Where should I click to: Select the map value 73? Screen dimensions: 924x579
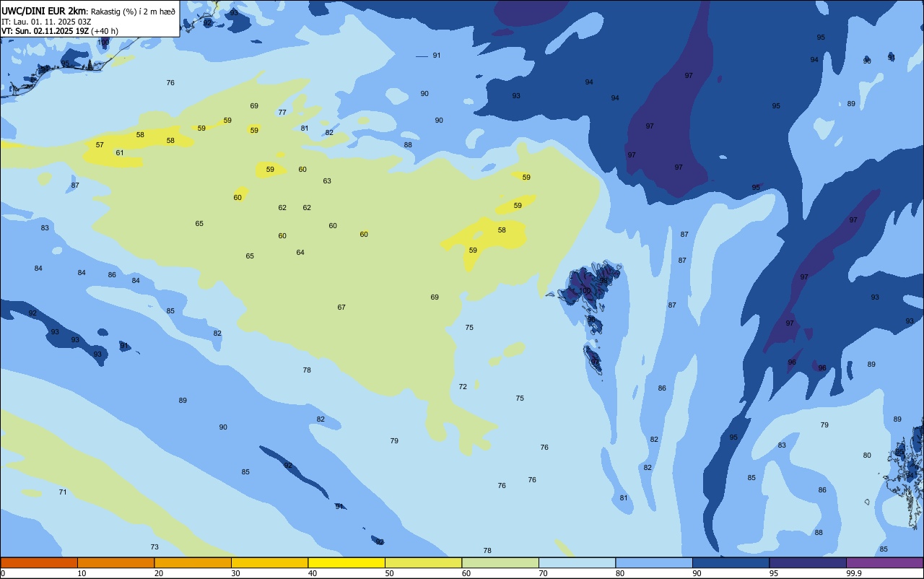154,547
